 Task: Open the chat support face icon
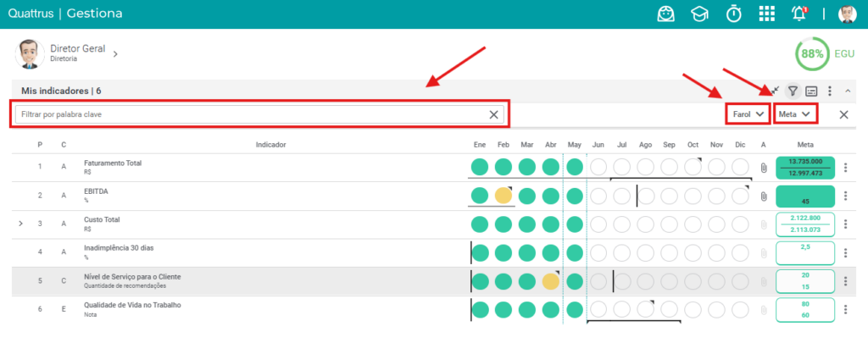coord(666,14)
